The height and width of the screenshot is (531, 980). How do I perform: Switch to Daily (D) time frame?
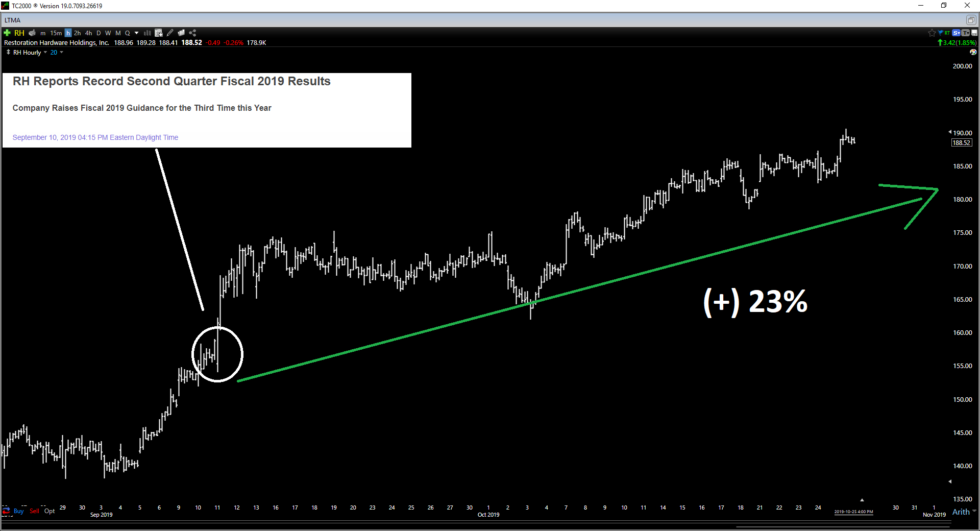click(99, 33)
